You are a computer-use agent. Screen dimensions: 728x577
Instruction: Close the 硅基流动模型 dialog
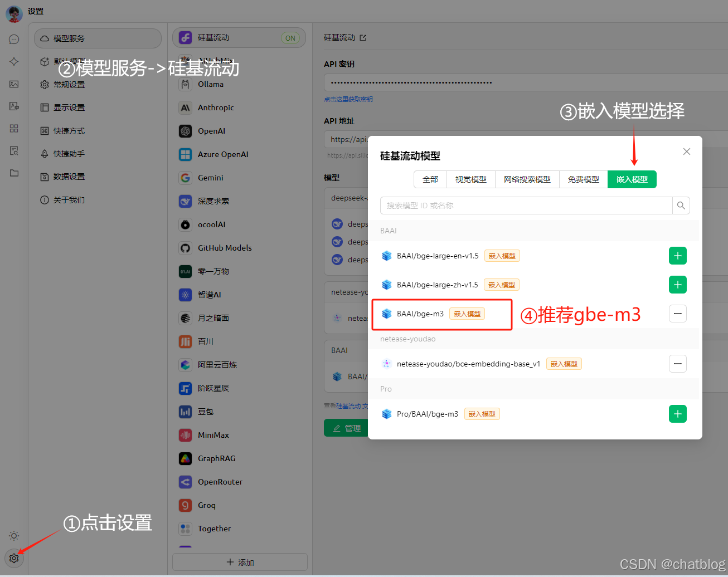coord(687,151)
